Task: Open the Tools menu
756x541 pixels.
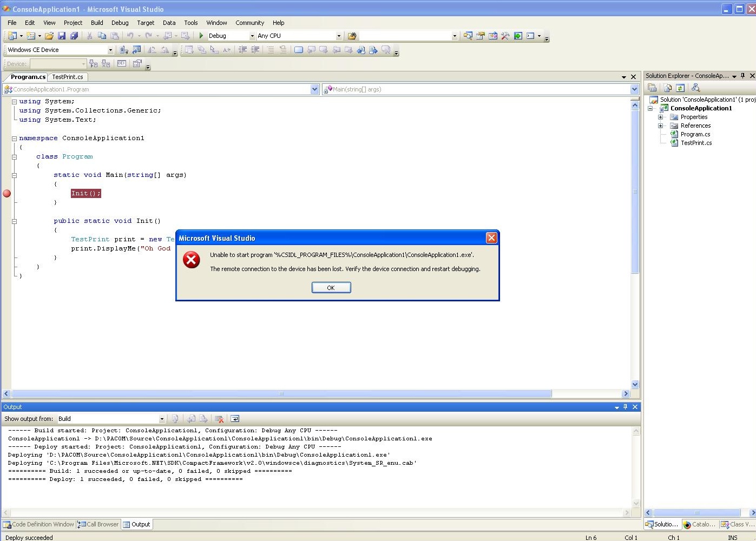Action: pyautogui.click(x=190, y=23)
